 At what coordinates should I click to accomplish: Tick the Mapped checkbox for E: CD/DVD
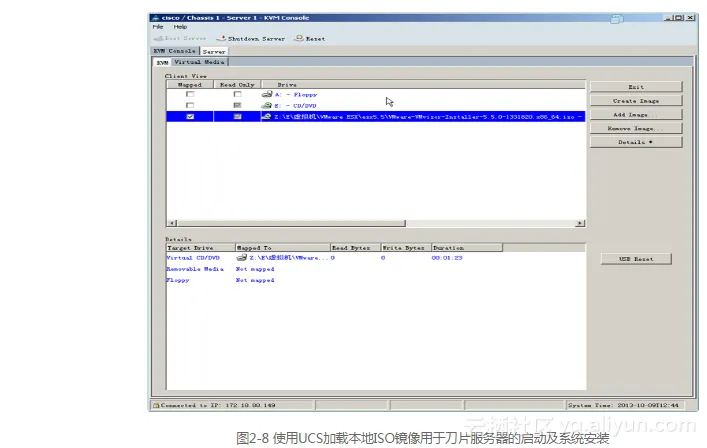coord(190,105)
